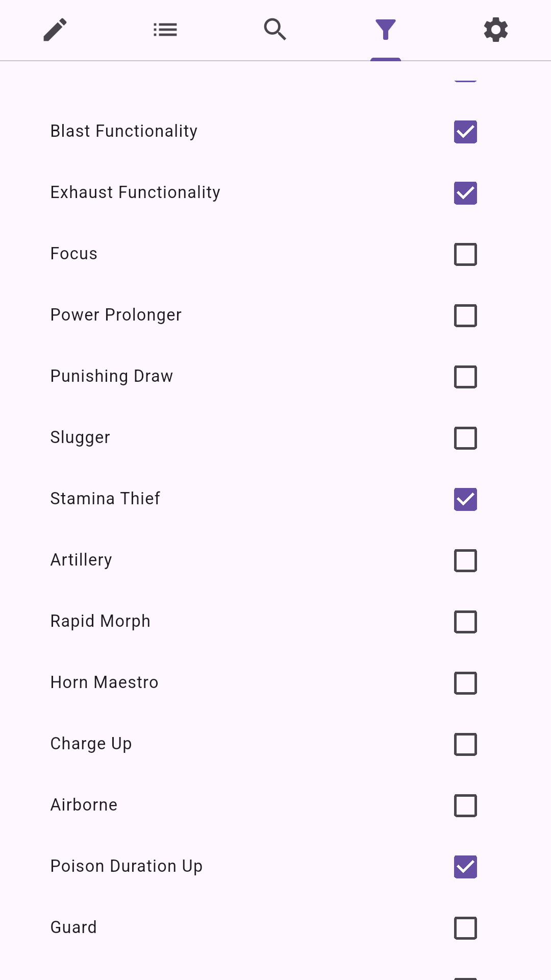Uncheck Blast Functionality checkbox
The height and width of the screenshot is (980, 551).
click(x=465, y=132)
